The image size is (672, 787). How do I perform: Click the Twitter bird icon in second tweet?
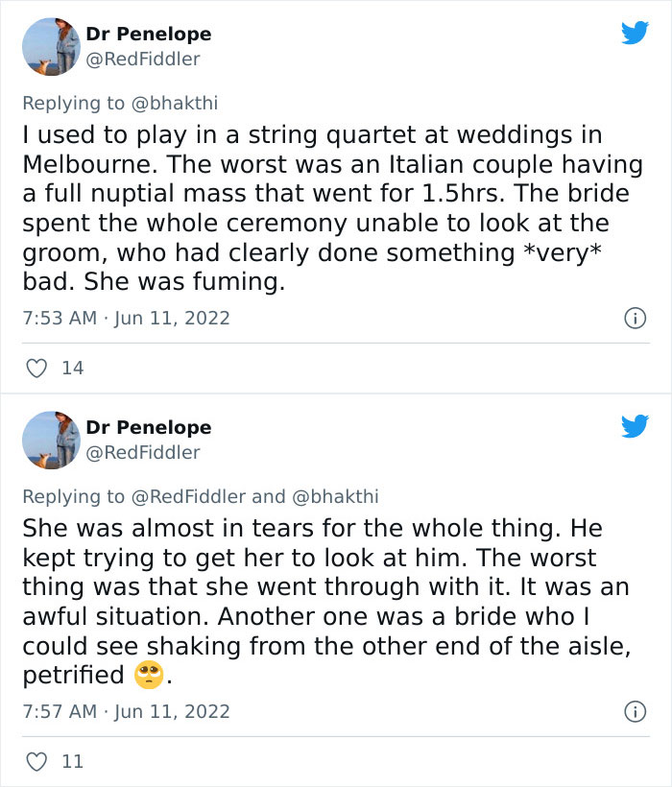click(635, 427)
